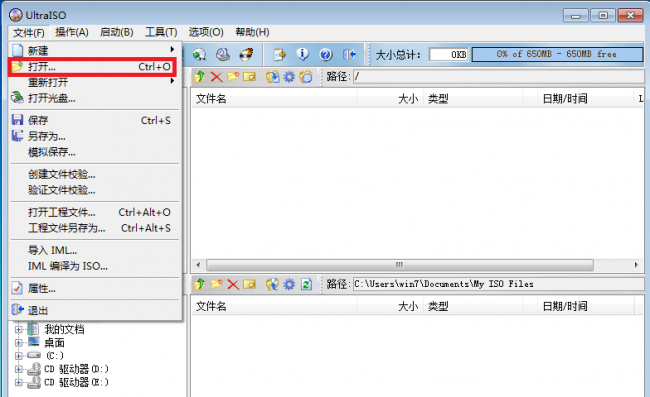The height and width of the screenshot is (397, 650).
Task: Click the mount to virtual drive icon
Action: click(223, 54)
